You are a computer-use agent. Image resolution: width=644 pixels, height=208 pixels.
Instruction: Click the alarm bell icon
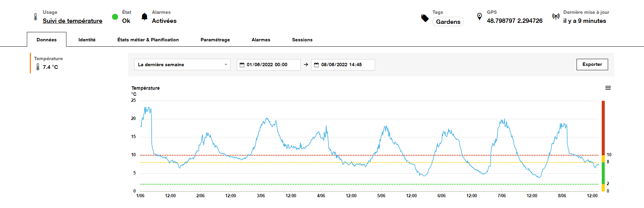(144, 17)
